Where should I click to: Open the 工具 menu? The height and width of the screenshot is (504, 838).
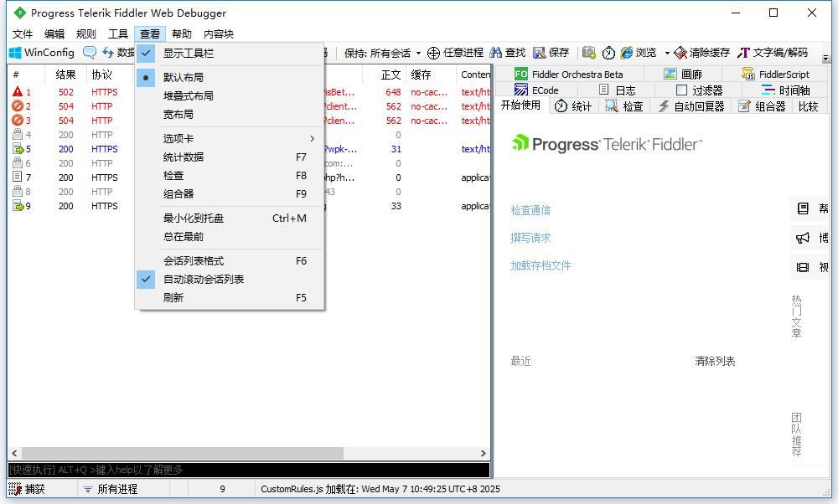tap(118, 34)
